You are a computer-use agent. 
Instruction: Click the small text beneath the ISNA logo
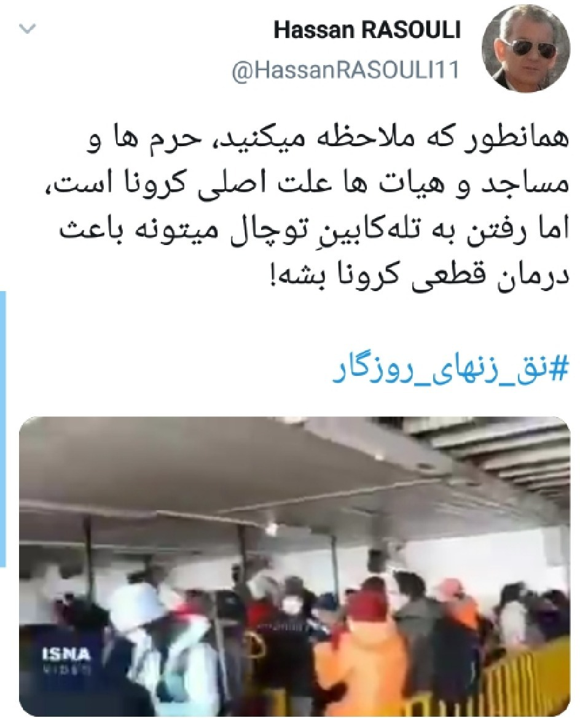[x=66, y=670]
